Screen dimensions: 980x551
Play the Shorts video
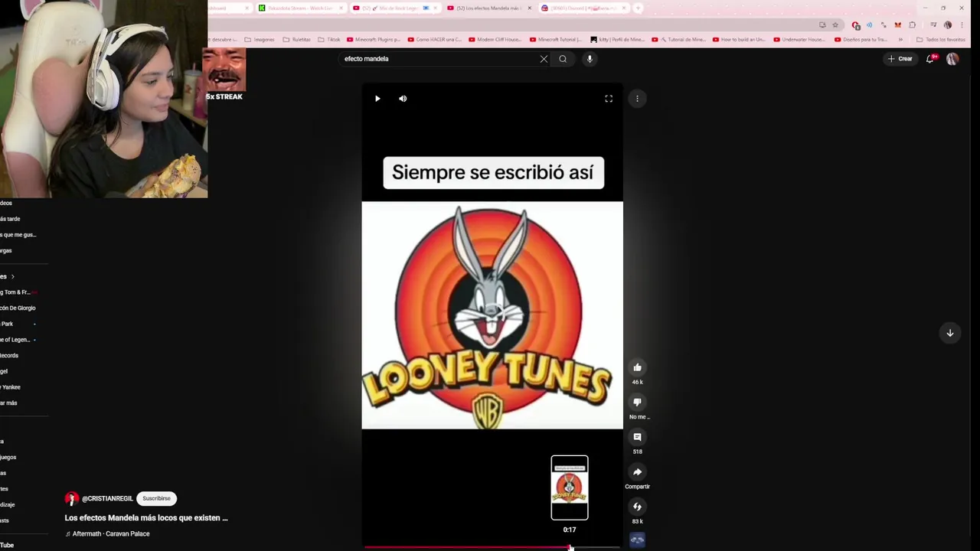point(377,99)
